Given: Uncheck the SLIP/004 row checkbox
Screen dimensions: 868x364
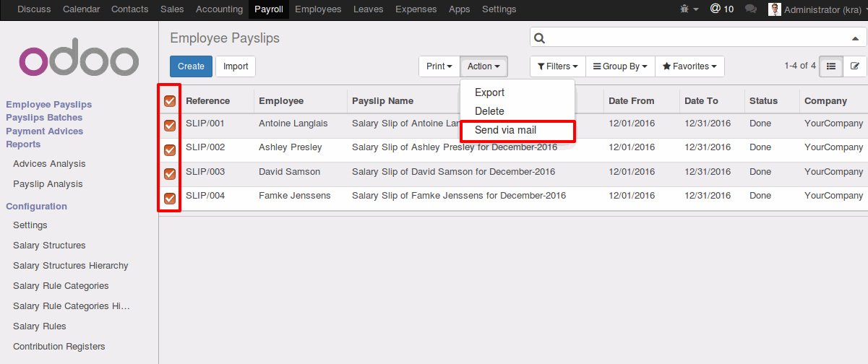Looking at the screenshot, I should click(170, 199).
